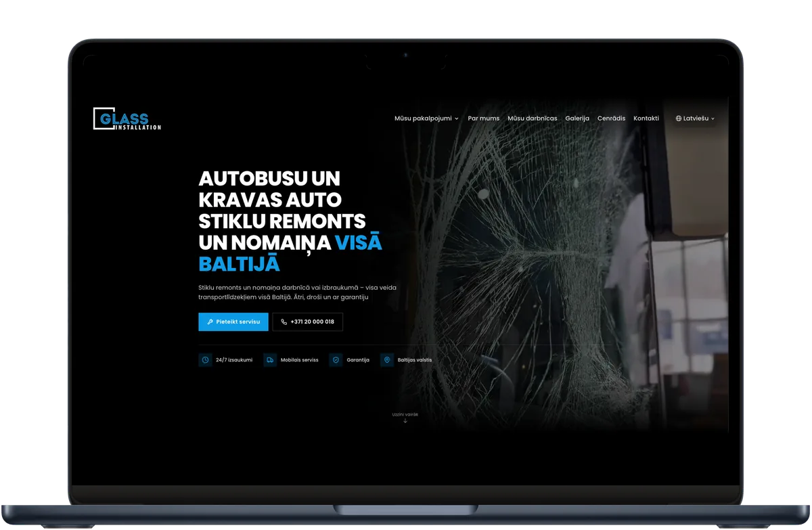This screenshot has height=530, width=812.
Task: Click the clock icon beside 24/7 izsaukumi
Action: tap(205, 360)
